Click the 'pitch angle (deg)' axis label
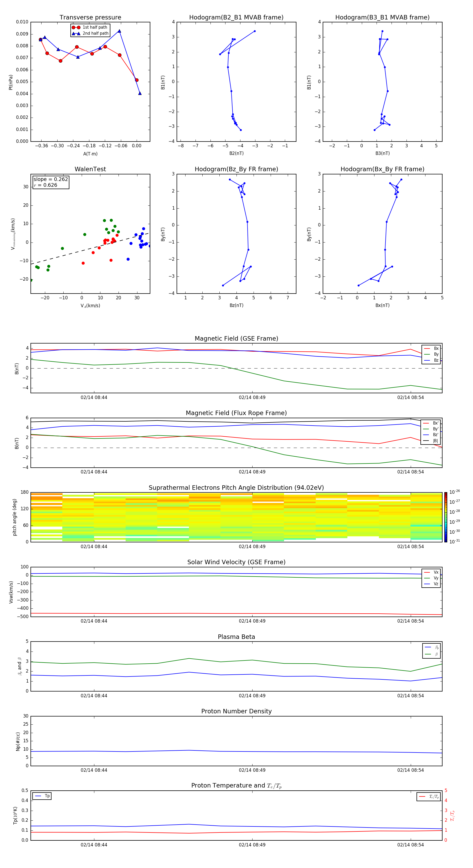Screen dimensions: 473x868 coord(14,517)
